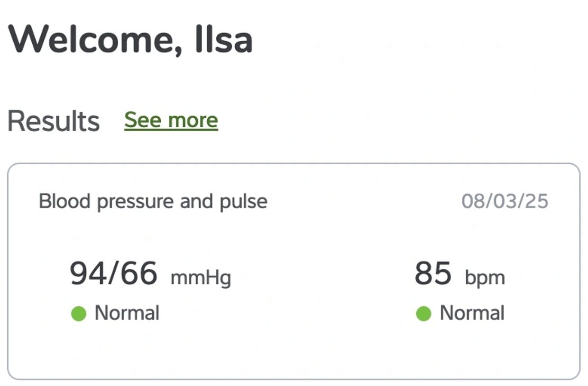Image resolution: width=588 pixels, height=386 pixels.
Task: Click the diastolic value 66
Action: coord(138,273)
